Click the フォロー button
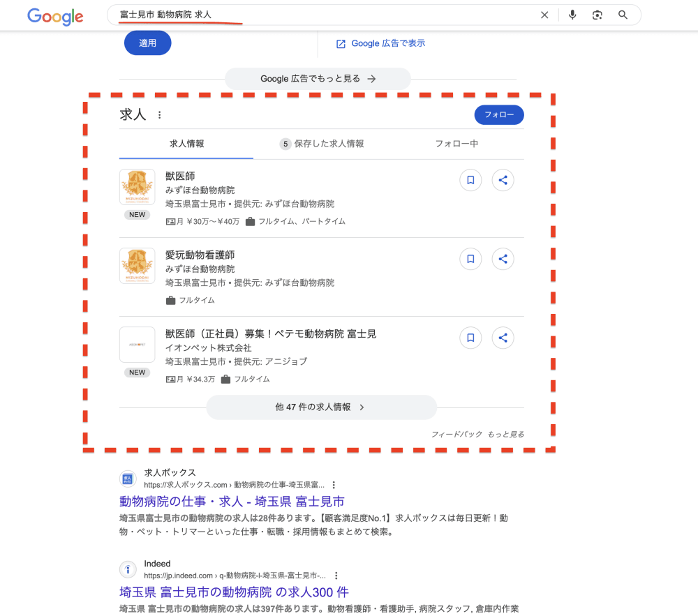The image size is (698, 616). [x=499, y=114]
